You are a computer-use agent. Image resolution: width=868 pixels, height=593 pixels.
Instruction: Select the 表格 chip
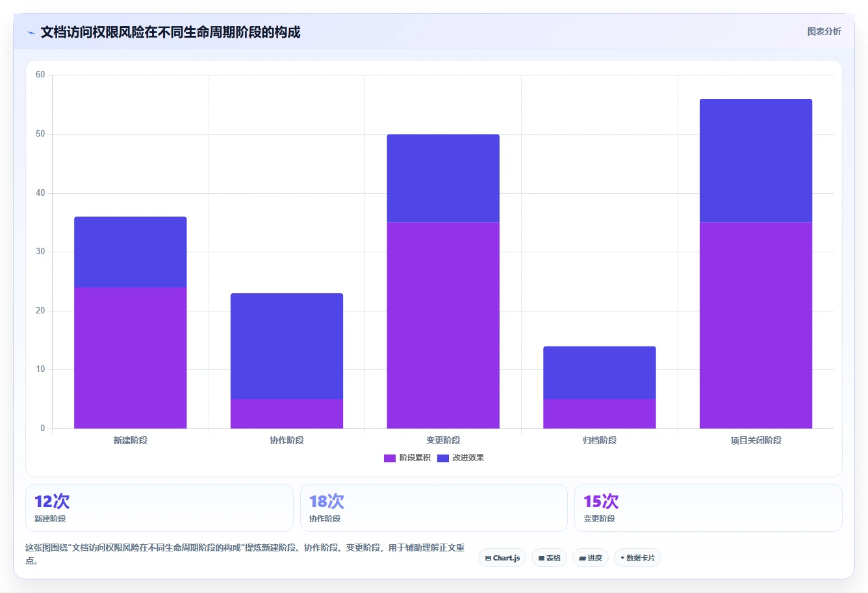click(x=550, y=558)
